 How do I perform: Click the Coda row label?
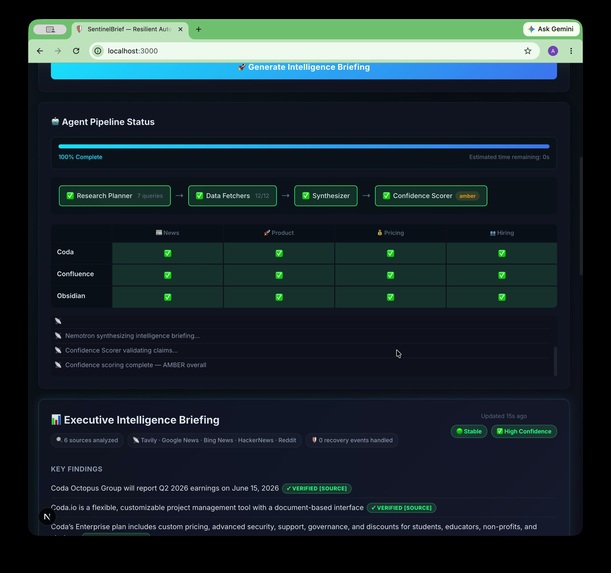(65, 252)
